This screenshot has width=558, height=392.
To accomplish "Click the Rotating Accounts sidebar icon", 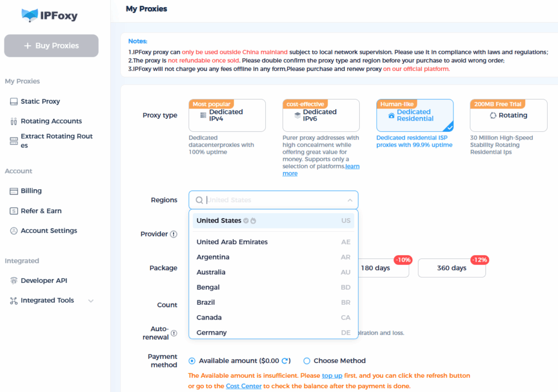I will click(14, 121).
